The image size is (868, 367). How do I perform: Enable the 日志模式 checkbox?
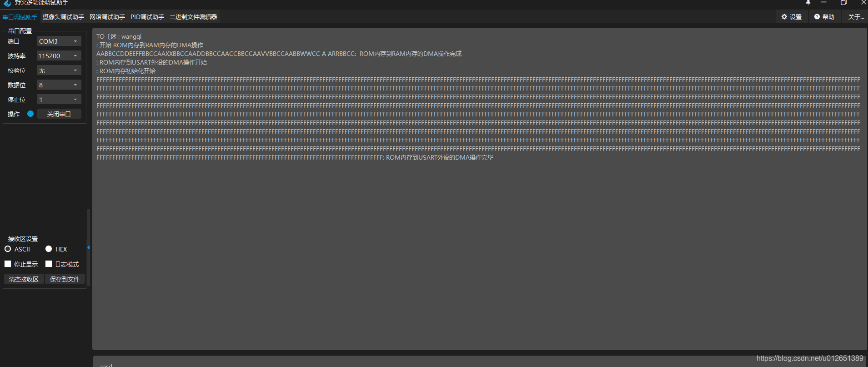tap(49, 264)
